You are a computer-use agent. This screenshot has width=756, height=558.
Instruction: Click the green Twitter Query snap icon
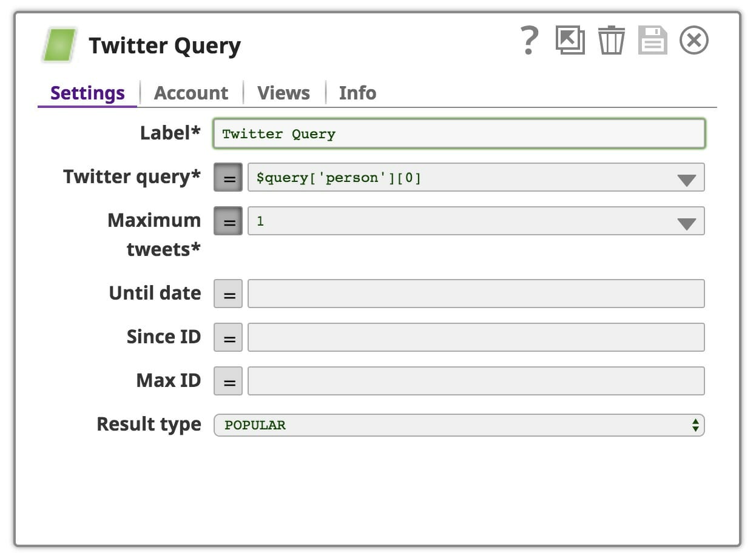59,45
